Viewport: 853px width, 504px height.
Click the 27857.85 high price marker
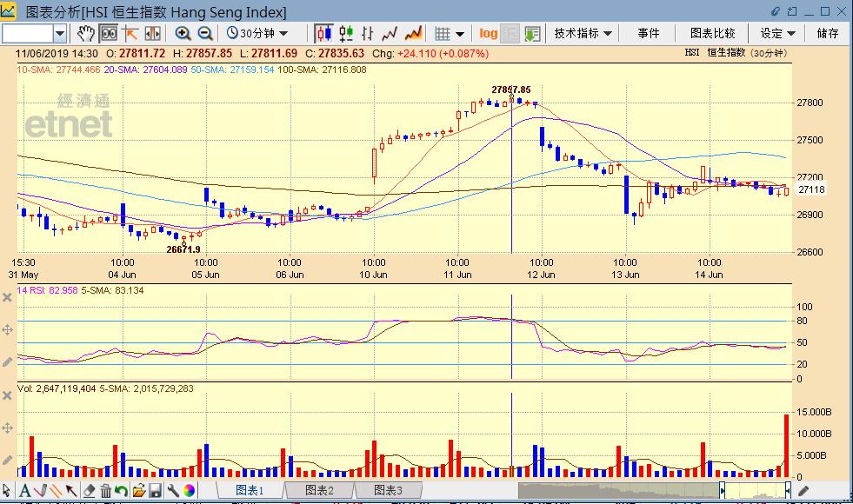510,90
